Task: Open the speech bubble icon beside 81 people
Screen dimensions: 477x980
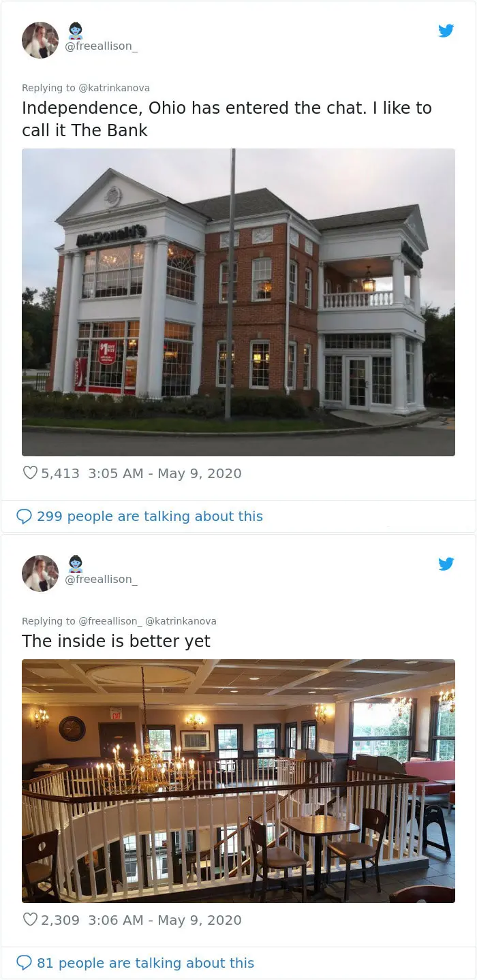Action: (x=24, y=963)
